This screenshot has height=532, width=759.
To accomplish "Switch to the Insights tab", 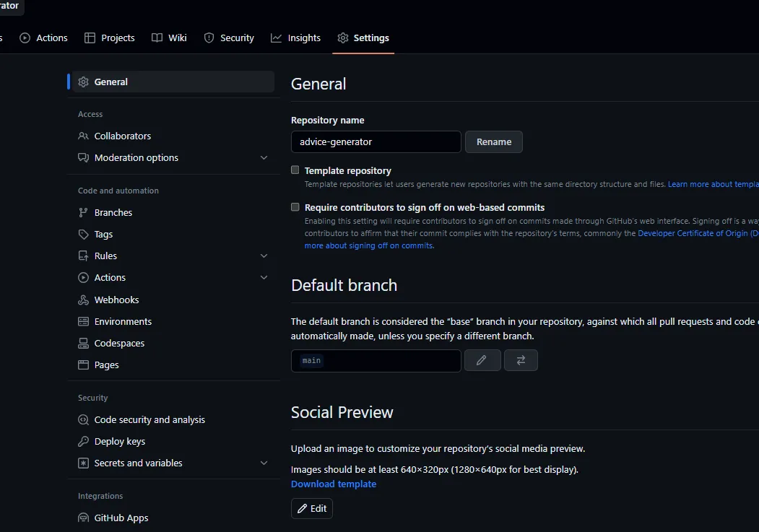I will tap(296, 38).
